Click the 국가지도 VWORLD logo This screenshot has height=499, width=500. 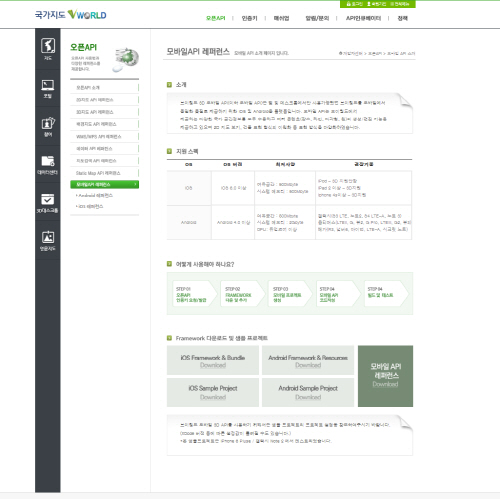coord(71,15)
